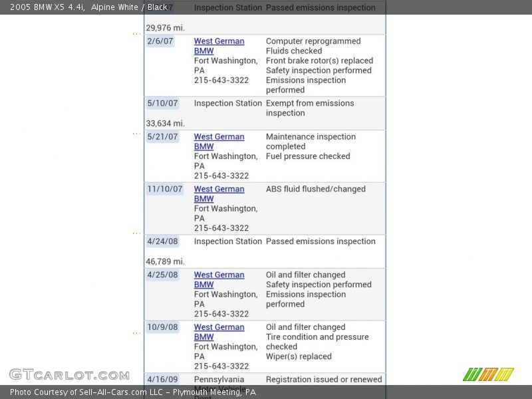Image resolution: width=532 pixels, height=399 pixels.
Task: Select the 5/10/07 date cell
Action: (162, 103)
